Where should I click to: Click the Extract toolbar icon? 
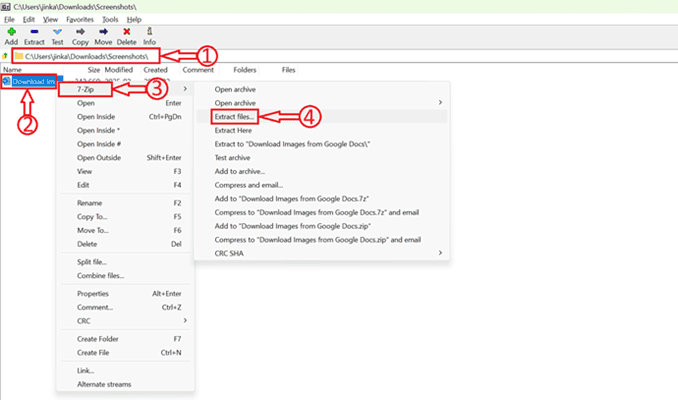[34, 32]
